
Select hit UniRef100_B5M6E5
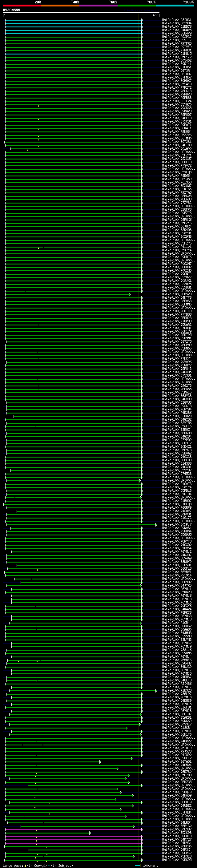click(177, 393)
